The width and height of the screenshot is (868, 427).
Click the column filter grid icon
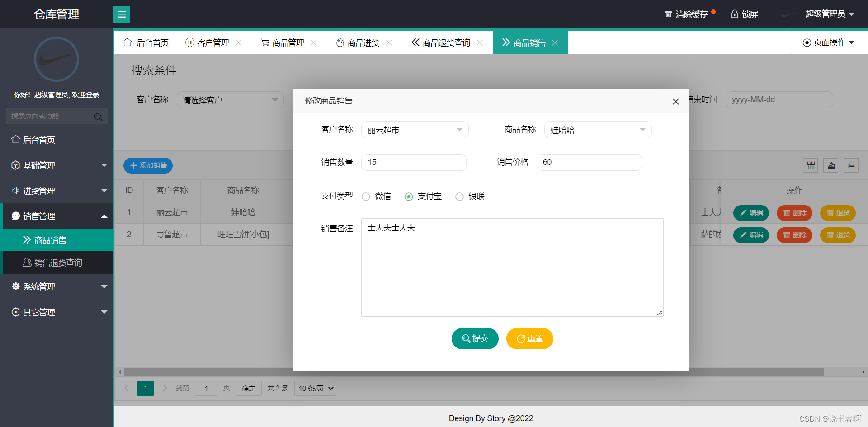[811, 165]
